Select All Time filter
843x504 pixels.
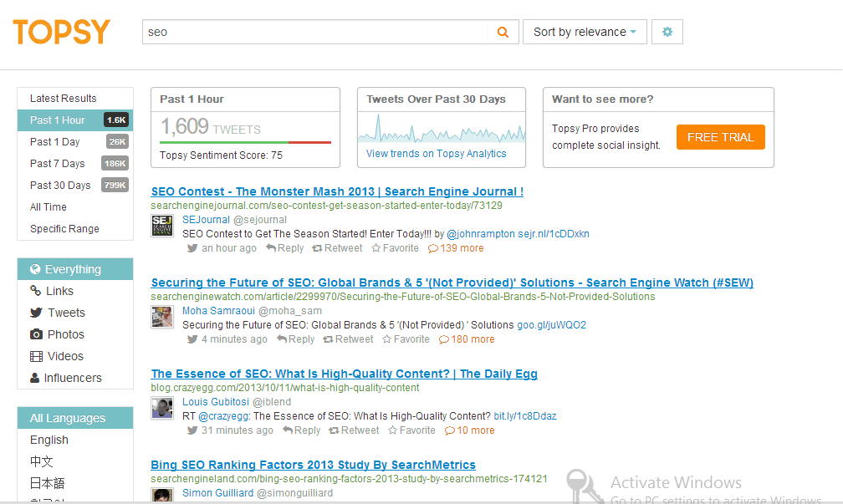pyautogui.click(x=75, y=207)
